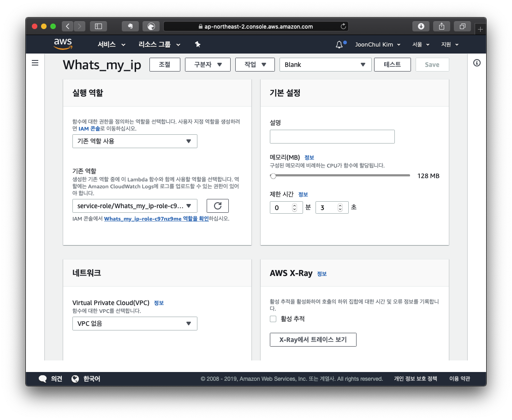This screenshot has width=512, height=420.
Task: Open the notifications bell icon
Action: 339,44
